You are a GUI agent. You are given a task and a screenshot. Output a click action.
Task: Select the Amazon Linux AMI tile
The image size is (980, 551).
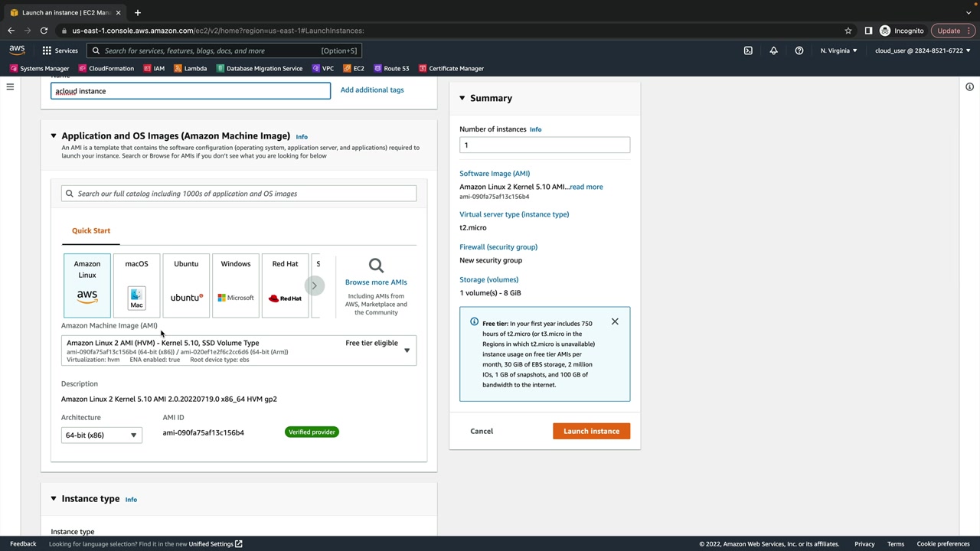[x=87, y=285]
